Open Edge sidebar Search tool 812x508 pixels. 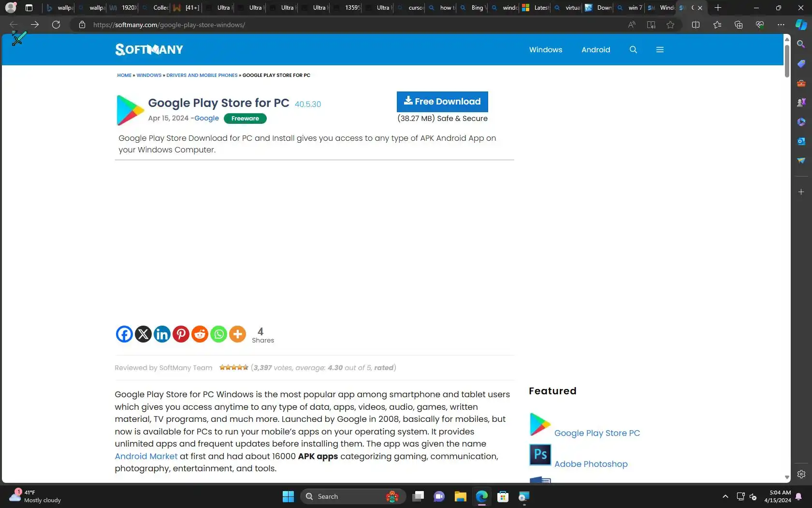(801, 44)
